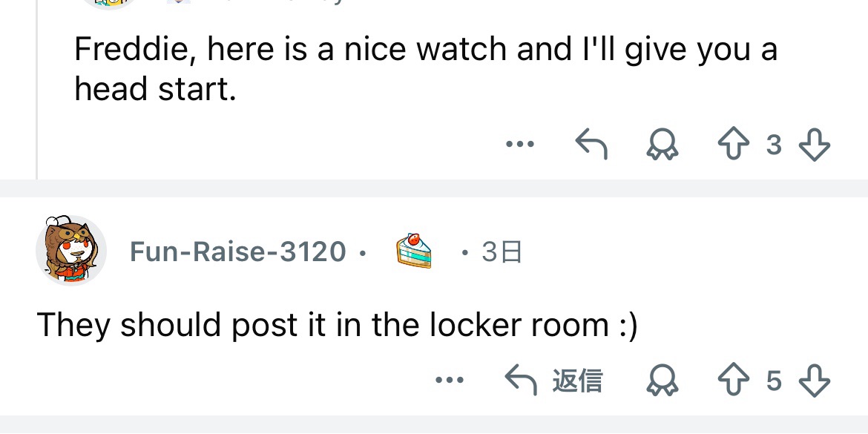The image size is (868, 434).
Task: Click reply arrow icon beside 返信
Action: [522, 381]
